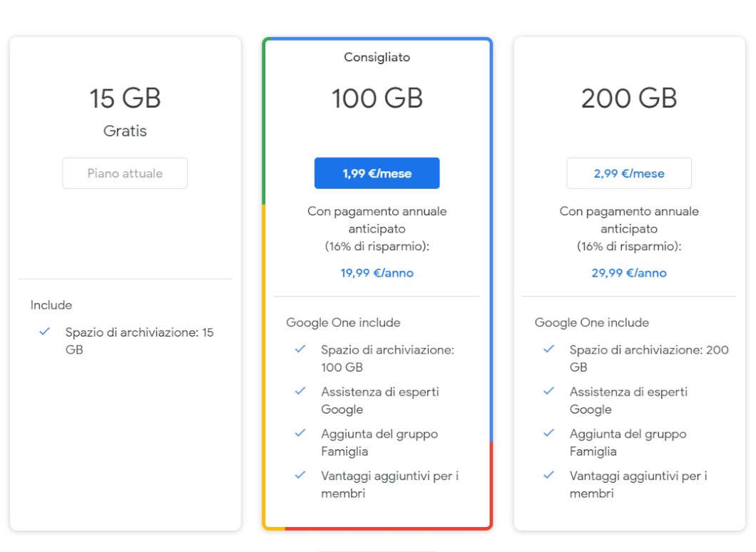This screenshot has width=756, height=552.
Task: Click checkmark next to 100 GB Aggiunta del gruppo Famiglia
Action: click(x=300, y=433)
